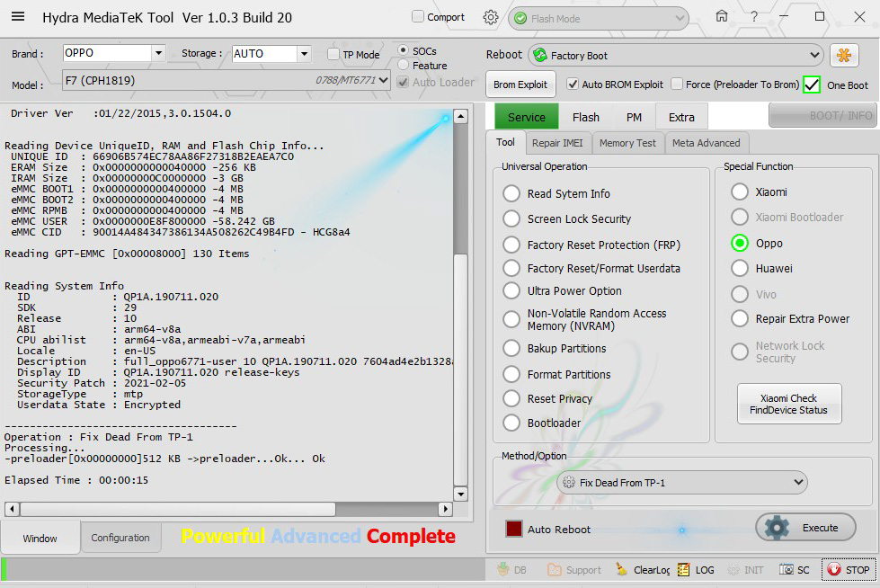Open settings via the gear icon
The image size is (880, 588).
point(491,17)
